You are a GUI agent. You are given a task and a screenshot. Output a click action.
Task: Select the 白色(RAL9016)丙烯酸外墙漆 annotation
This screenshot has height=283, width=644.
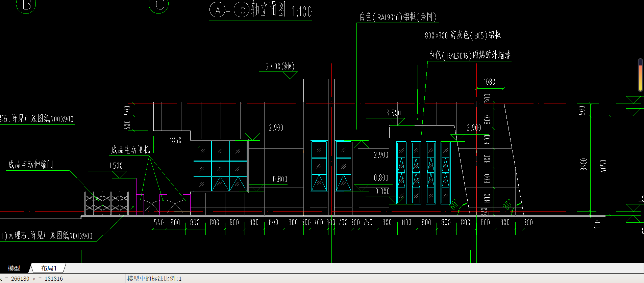[x=470, y=55]
